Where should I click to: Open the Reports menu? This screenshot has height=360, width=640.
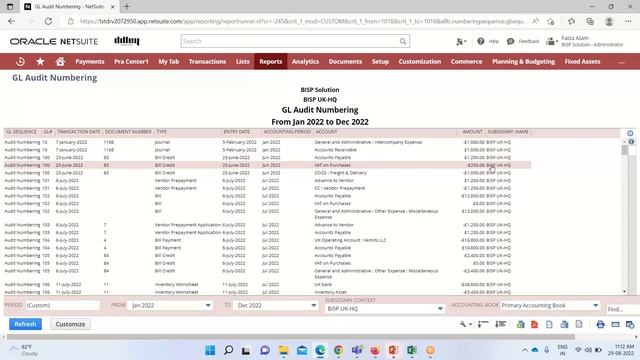tap(271, 62)
